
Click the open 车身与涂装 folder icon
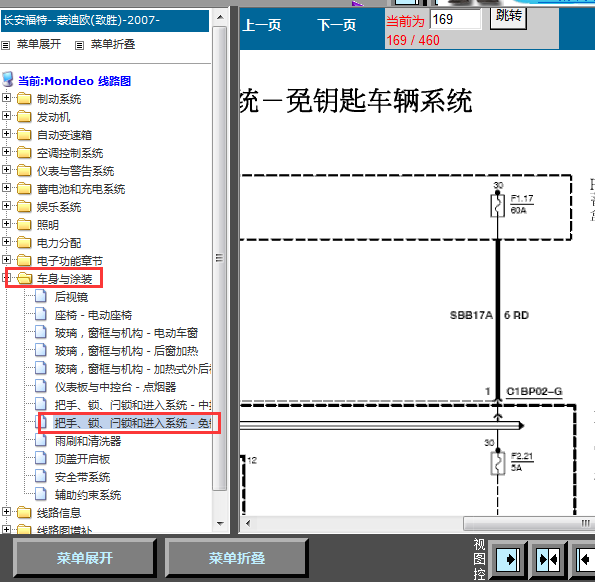point(25,278)
